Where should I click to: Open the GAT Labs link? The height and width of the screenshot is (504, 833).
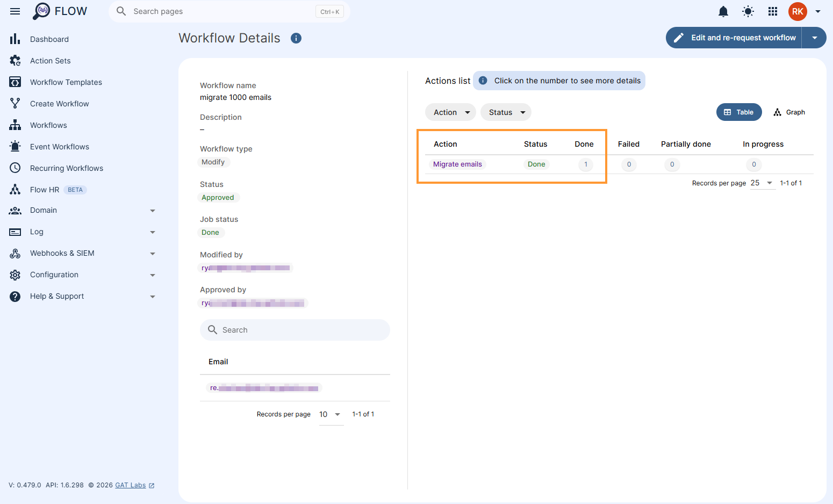(131, 485)
